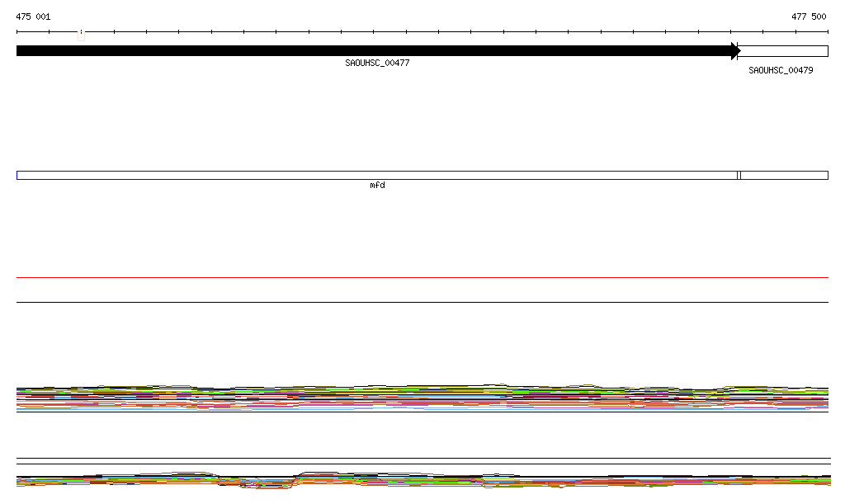This screenshot has width=845, height=504.
Task: Click the small pink marker on the ruler
Action: [x=81, y=34]
